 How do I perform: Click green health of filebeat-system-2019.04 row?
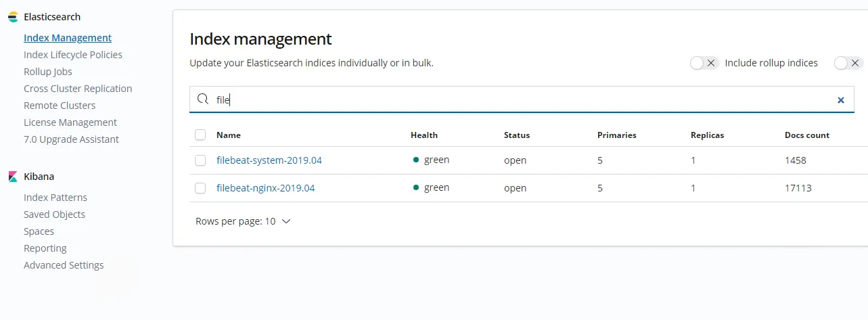[431, 160]
